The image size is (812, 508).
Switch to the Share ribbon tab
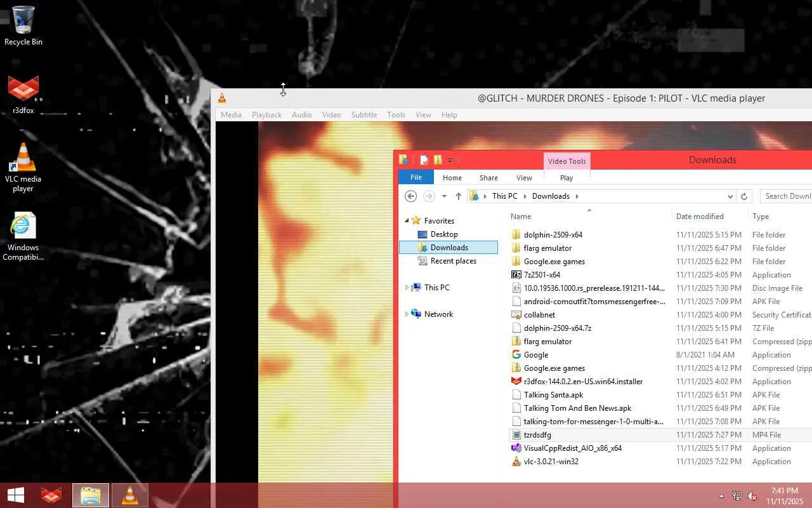[488, 178]
